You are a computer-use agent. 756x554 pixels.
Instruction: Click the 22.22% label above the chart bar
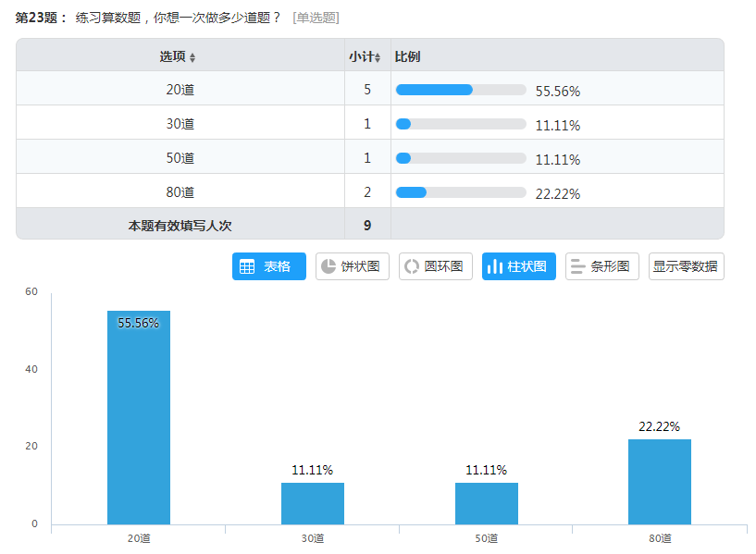(x=659, y=426)
